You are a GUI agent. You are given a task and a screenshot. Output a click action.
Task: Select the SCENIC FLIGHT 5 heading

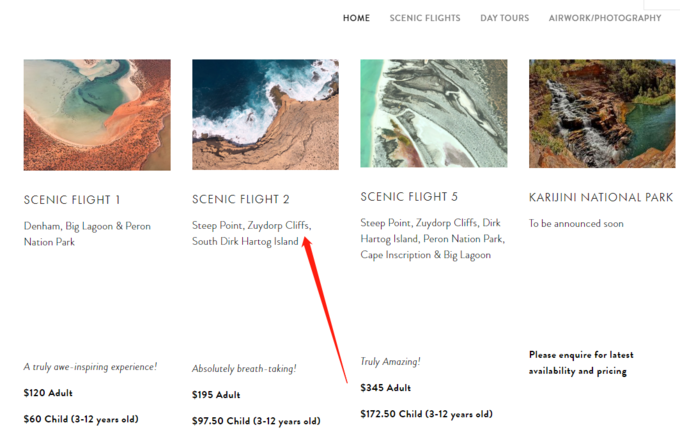[x=409, y=197]
